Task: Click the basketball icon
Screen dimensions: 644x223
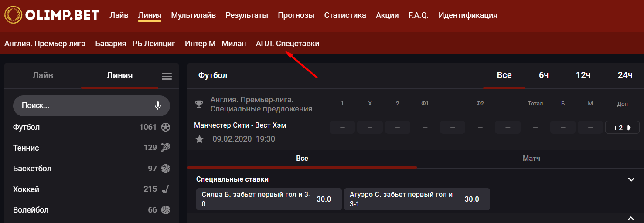Action: (166, 168)
